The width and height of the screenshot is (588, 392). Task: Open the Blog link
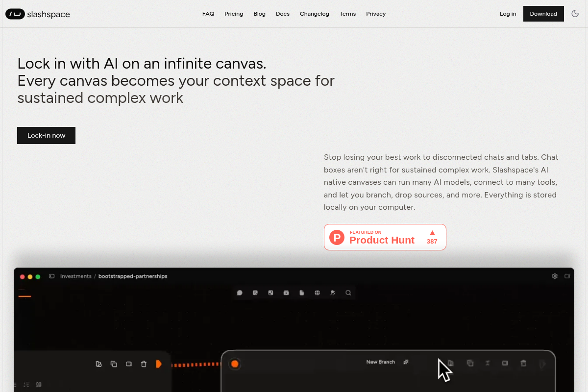pos(260,14)
